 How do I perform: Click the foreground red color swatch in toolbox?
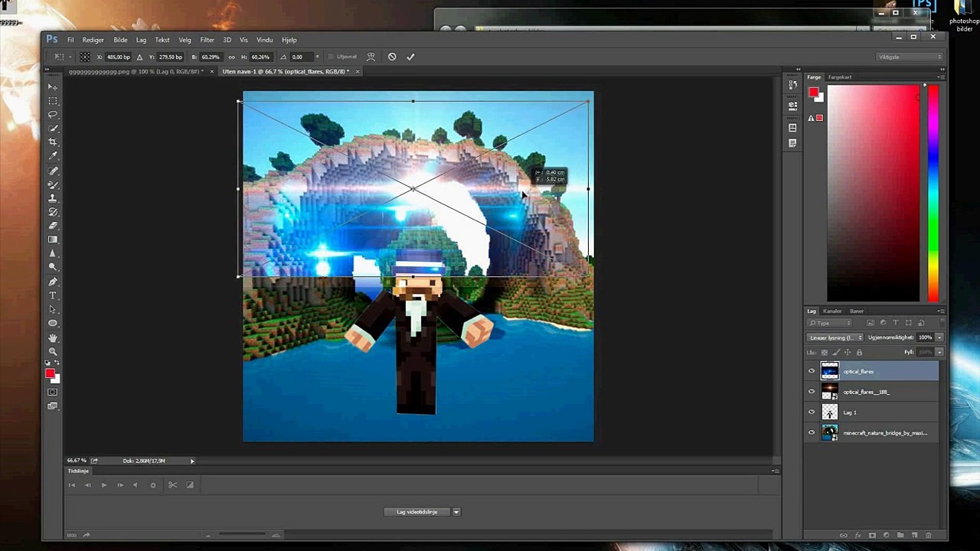(50, 373)
